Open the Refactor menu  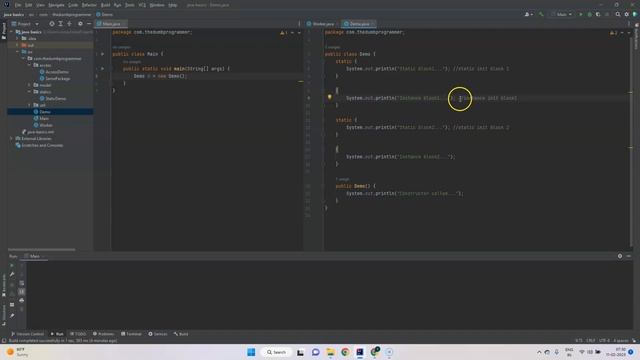(x=89, y=5)
